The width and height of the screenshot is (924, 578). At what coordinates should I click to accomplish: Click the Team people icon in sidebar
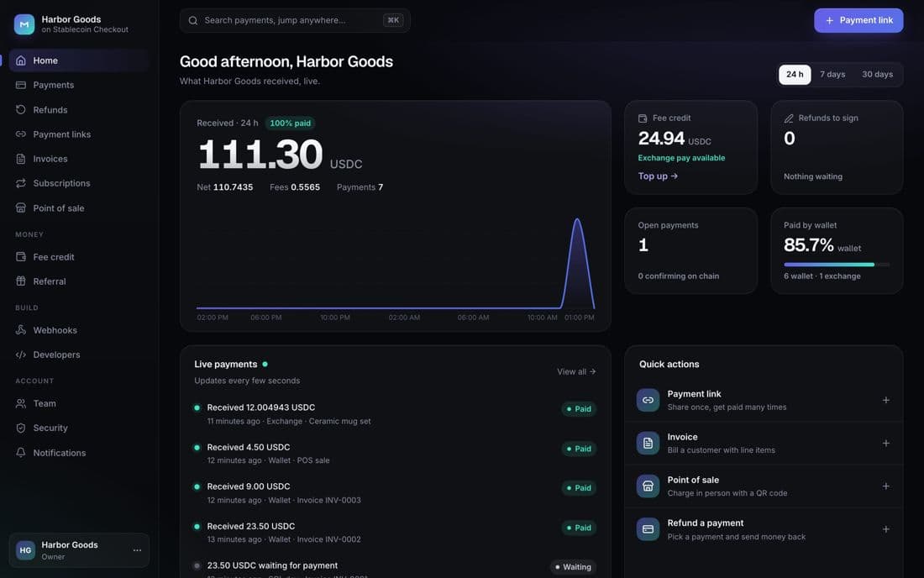21,403
